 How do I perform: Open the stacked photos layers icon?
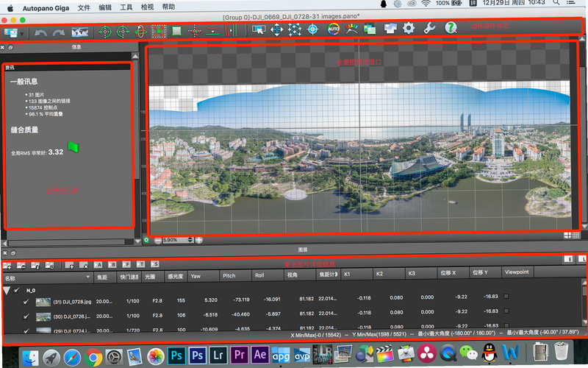370,29
